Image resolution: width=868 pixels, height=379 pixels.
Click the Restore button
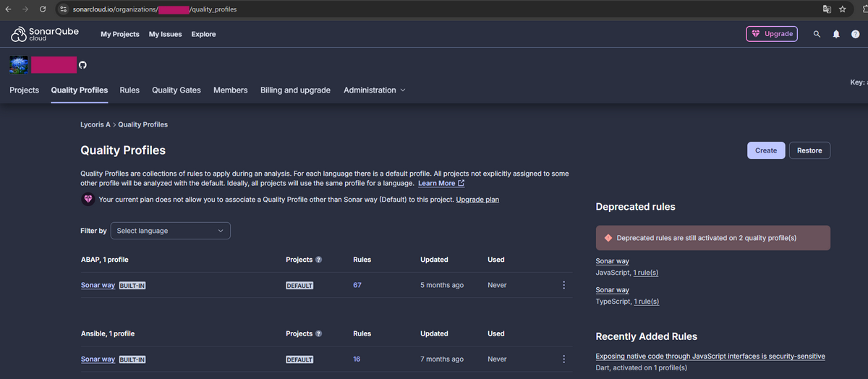tap(809, 150)
